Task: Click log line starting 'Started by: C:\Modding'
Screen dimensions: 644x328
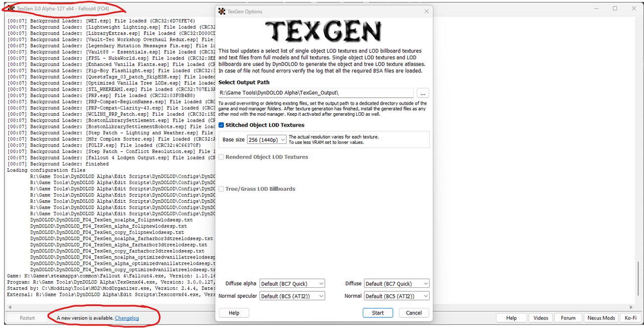Action: click(111, 288)
